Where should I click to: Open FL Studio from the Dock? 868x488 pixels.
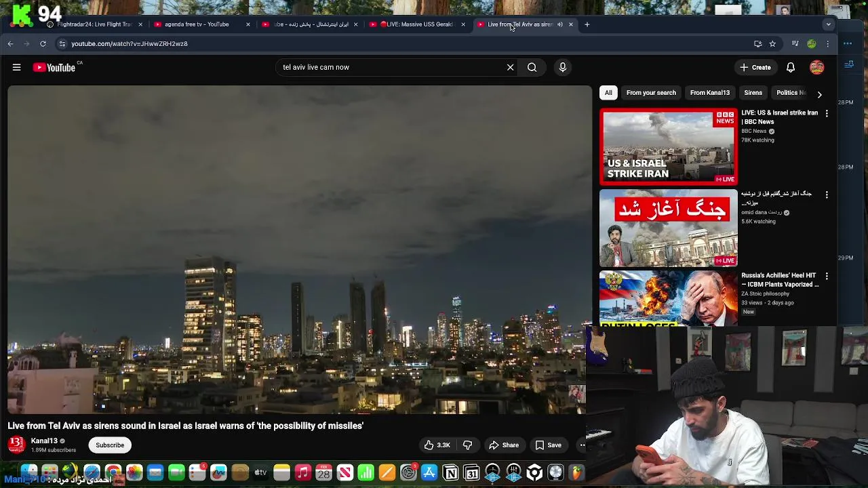tap(576, 472)
